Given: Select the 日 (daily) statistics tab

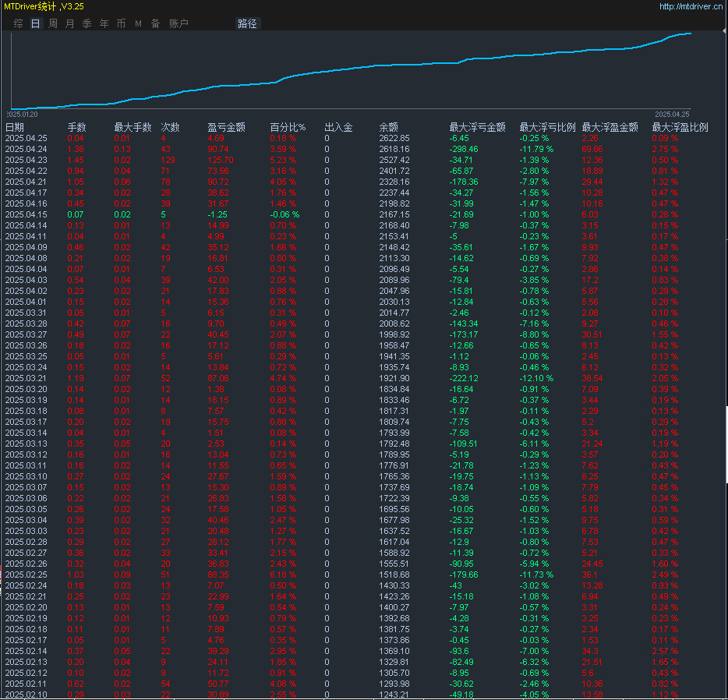Looking at the screenshot, I should coord(35,23).
